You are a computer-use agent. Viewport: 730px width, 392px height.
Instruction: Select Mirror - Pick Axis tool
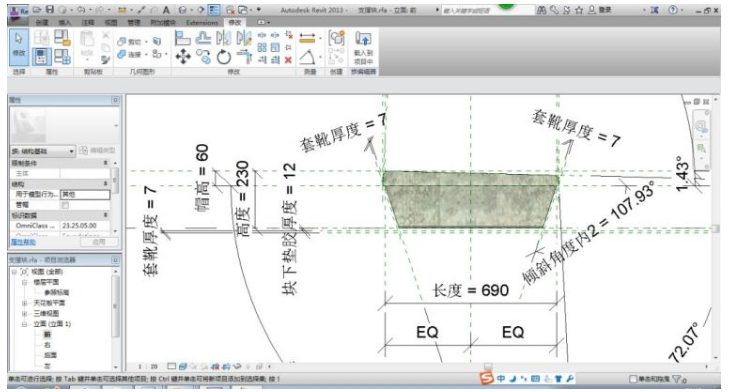(223, 38)
